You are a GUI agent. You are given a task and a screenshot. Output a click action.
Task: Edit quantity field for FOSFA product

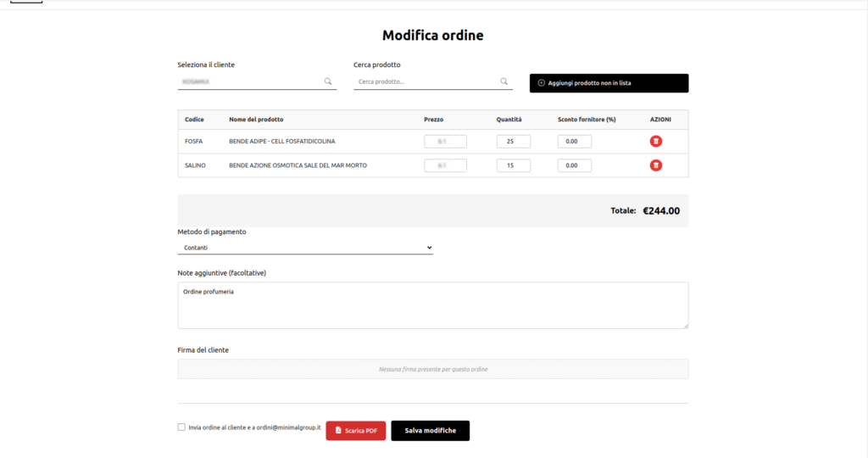pyautogui.click(x=513, y=142)
